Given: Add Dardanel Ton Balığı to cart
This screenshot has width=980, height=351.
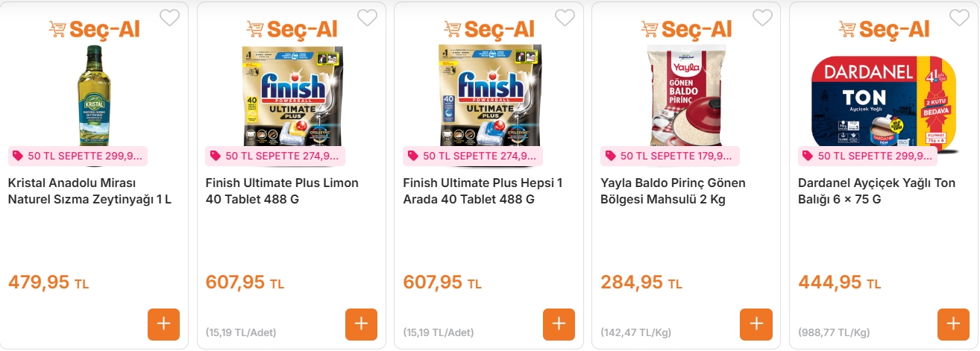Looking at the screenshot, I should pos(952,324).
